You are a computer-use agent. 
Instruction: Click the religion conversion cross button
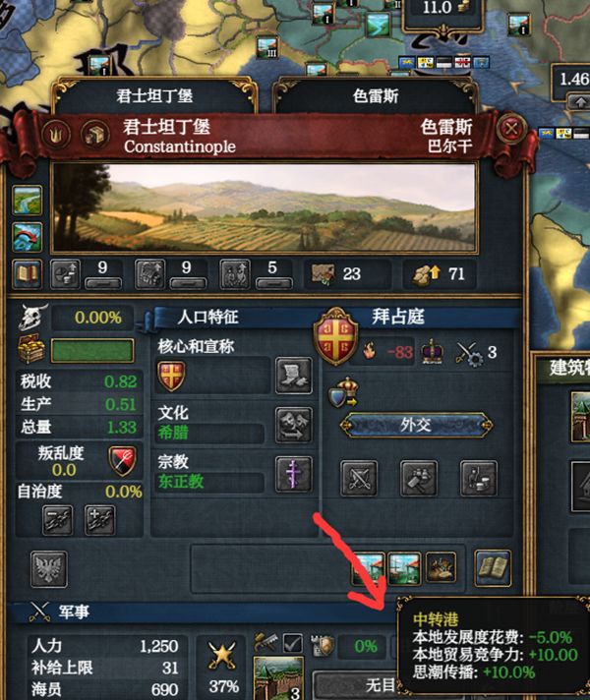point(293,474)
